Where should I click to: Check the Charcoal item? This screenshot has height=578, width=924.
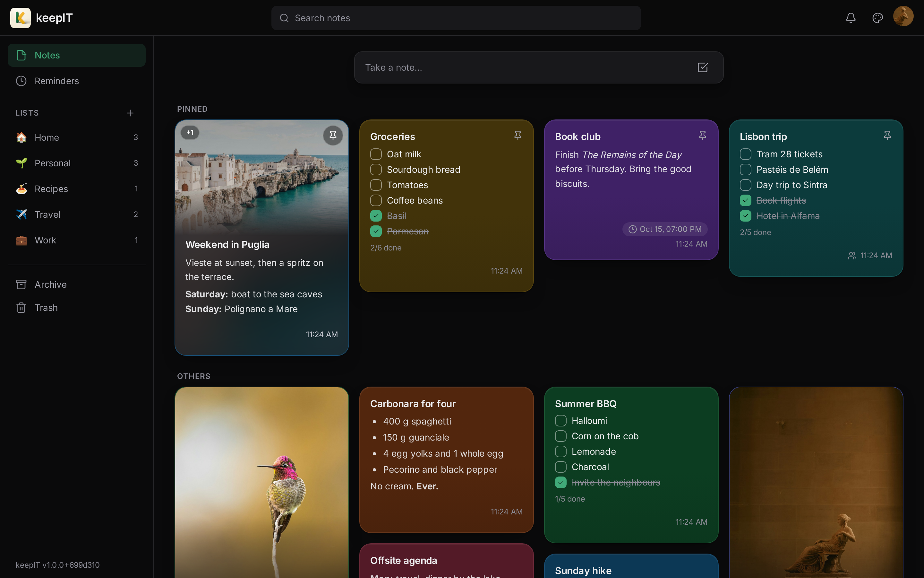(x=560, y=467)
